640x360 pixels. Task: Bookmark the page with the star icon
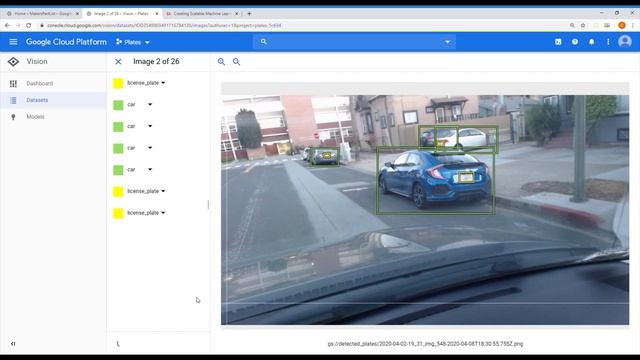(x=583, y=25)
